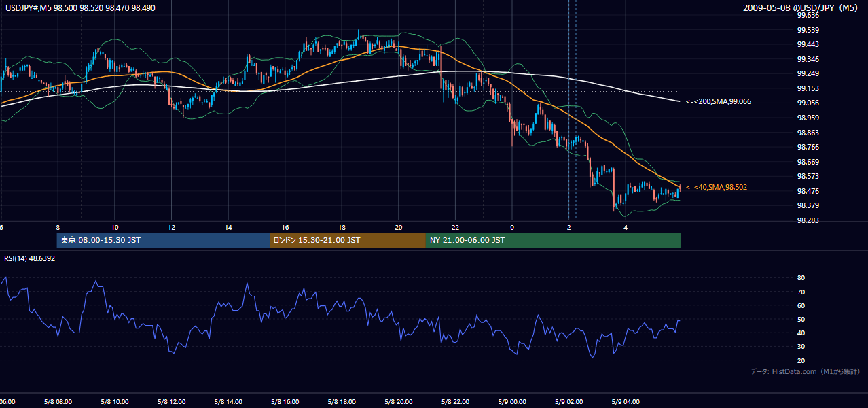The width and height of the screenshot is (868, 408).
Task: Select the NY 21:00-06:00 JST session bar
Action: pos(554,240)
